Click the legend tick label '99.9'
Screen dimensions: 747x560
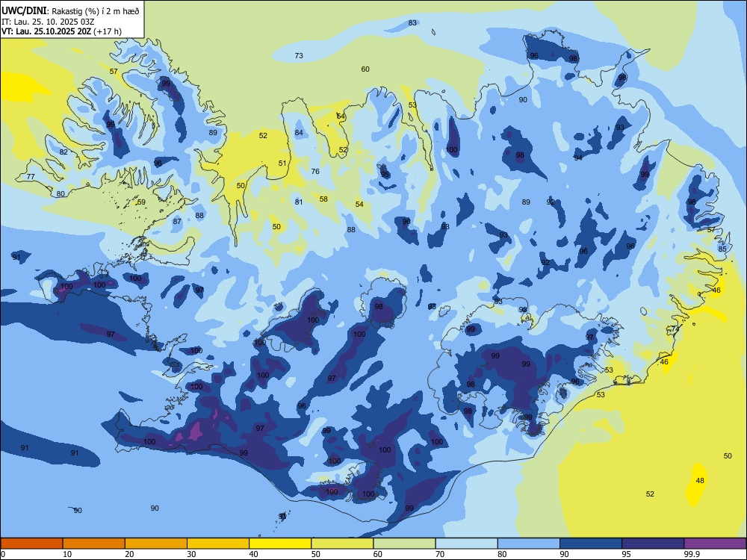[x=692, y=554]
